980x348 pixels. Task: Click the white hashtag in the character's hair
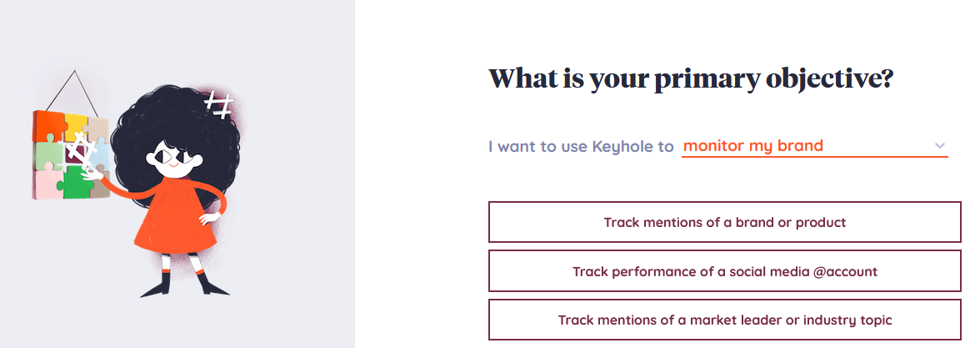pyautogui.click(x=219, y=104)
